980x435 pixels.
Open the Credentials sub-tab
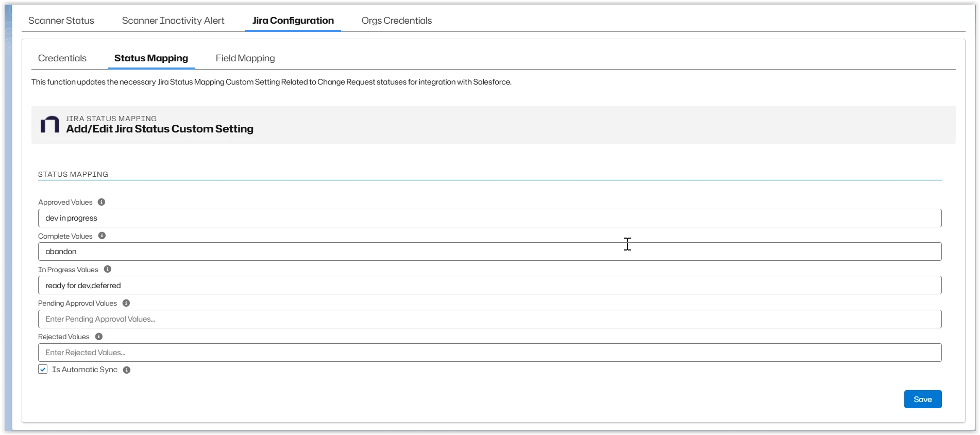62,58
